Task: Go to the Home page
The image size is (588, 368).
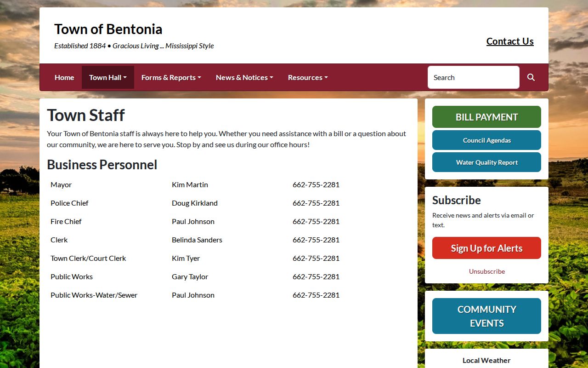Action: pos(64,77)
